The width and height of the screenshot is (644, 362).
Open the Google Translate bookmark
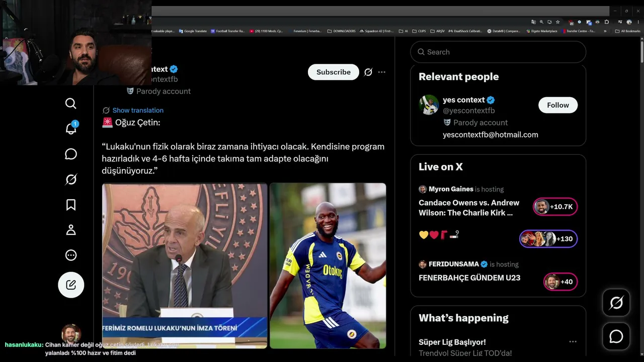click(193, 31)
